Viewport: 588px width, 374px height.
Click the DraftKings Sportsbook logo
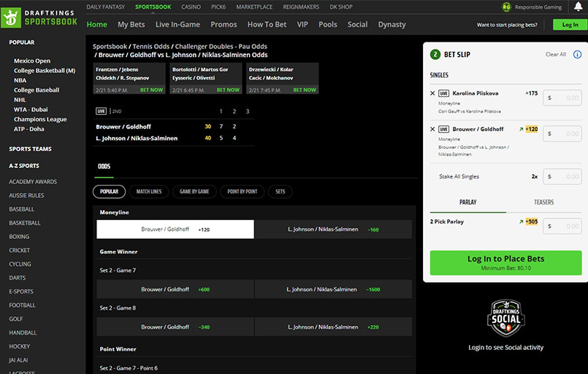(x=39, y=18)
